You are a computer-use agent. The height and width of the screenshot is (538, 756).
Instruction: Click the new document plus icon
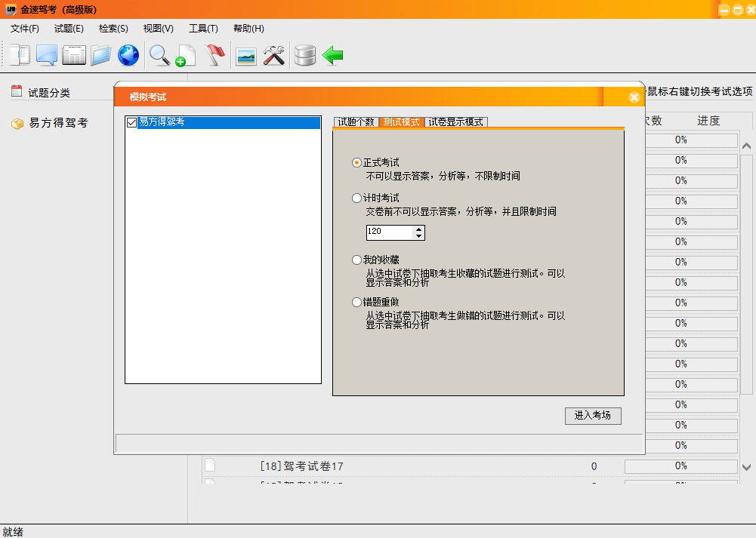(186, 55)
